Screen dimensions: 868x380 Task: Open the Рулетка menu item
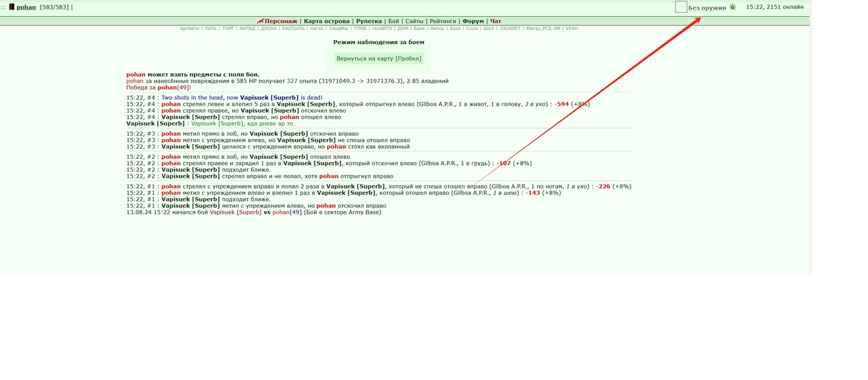pos(369,21)
